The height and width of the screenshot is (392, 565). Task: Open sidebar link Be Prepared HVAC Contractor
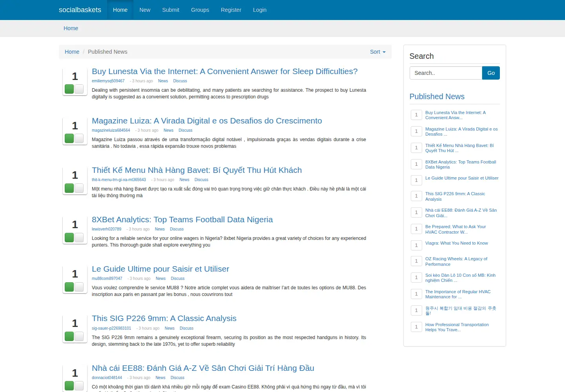(x=456, y=229)
